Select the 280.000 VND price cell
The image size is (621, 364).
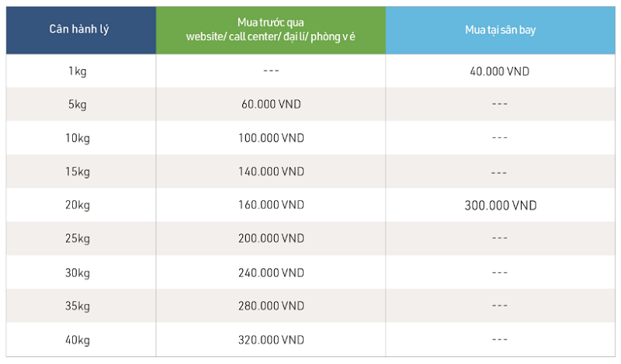pos(271,306)
